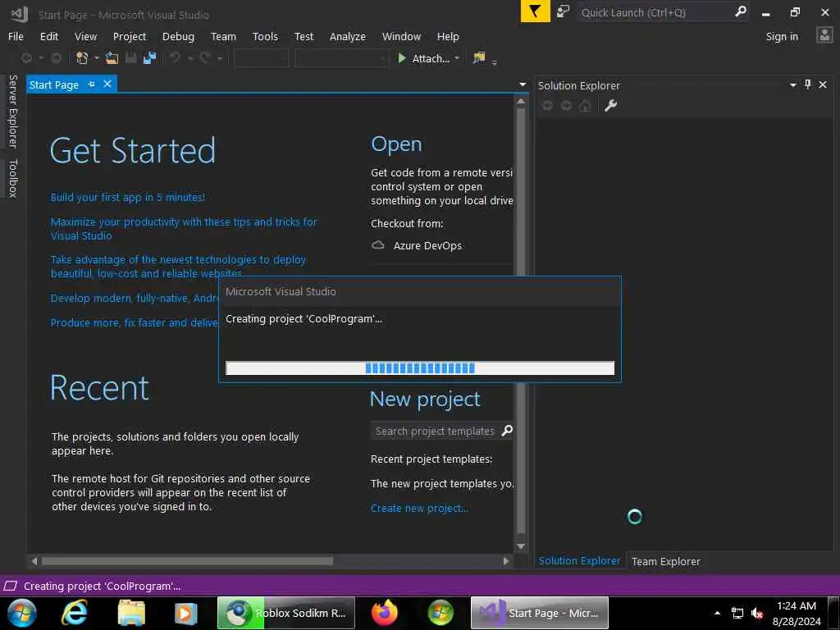Image resolution: width=840 pixels, height=630 pixels.
Task: Open the Edit menu
Action: pos(48,36)
